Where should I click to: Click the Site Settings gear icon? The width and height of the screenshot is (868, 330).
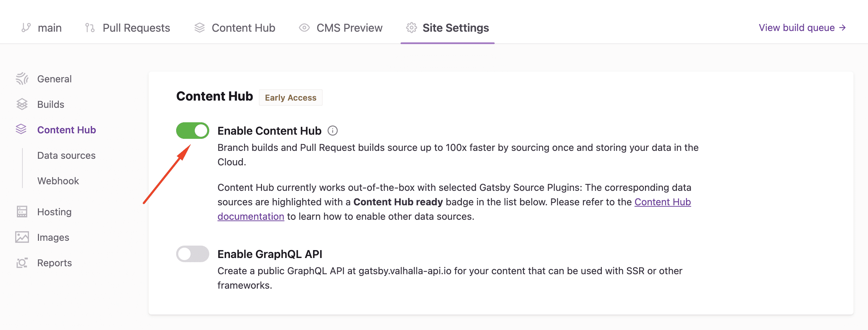point(411,28)
